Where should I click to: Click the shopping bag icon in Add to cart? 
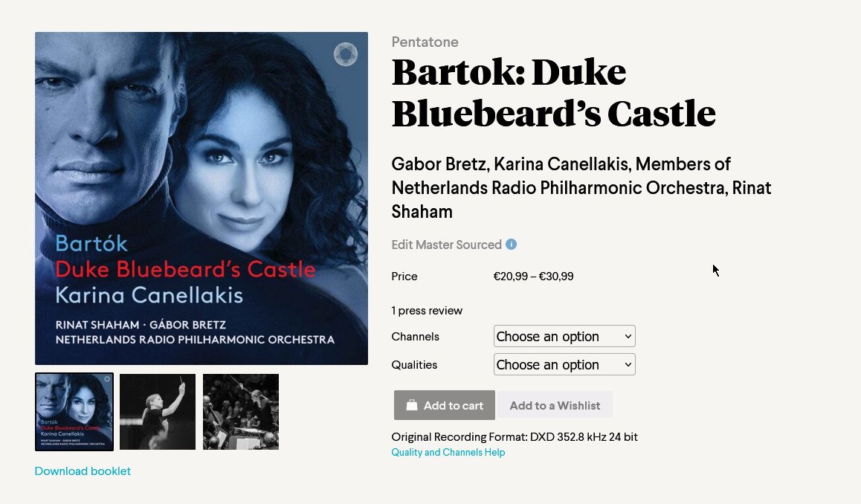pyautogui.click(x=412, y=405)
